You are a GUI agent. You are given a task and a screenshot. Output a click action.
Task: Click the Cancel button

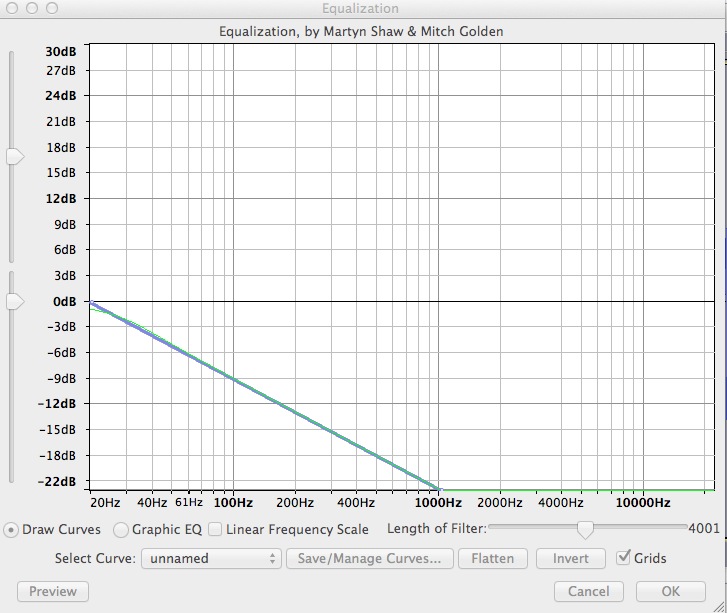(588, 591)
